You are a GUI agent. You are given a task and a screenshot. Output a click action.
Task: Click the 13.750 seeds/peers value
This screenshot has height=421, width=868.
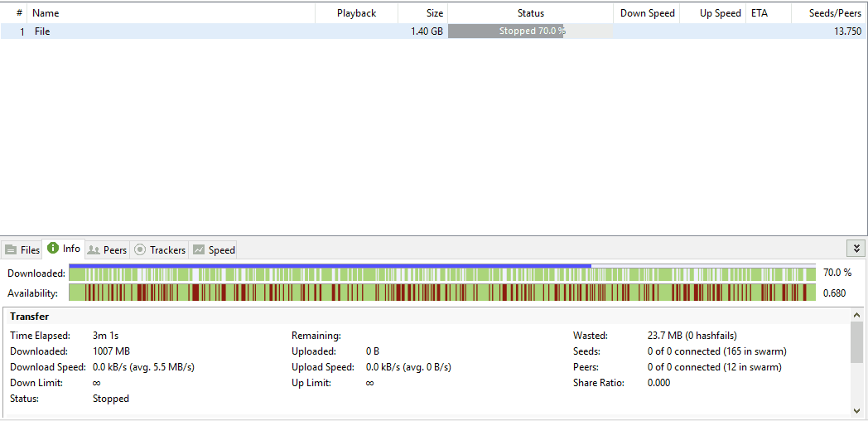tap(847, 31)
